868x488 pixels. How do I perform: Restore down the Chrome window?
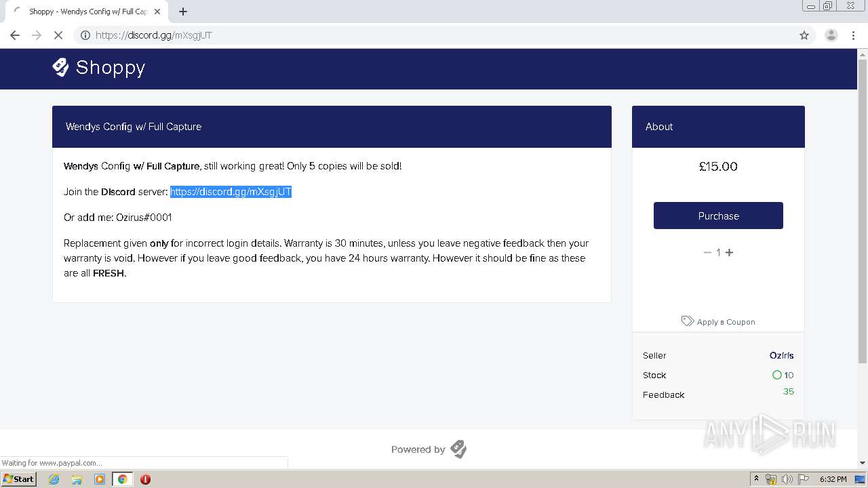click(x=828, y=6)
